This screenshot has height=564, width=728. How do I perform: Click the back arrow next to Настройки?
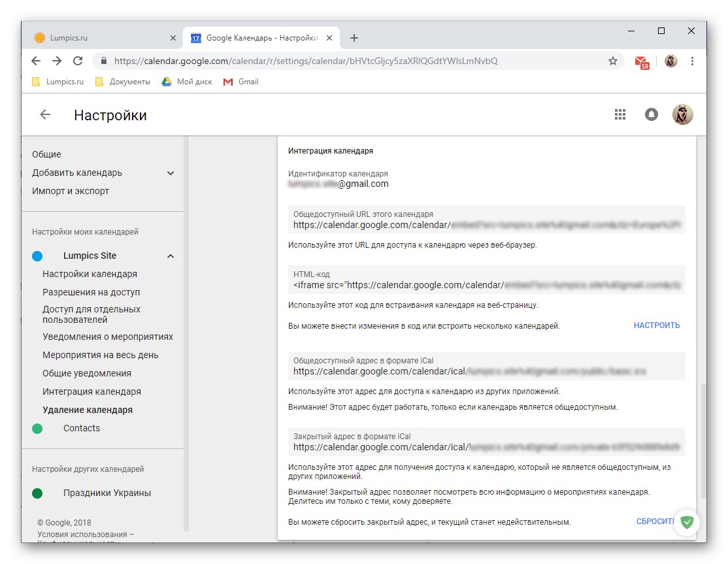point(44,114)
